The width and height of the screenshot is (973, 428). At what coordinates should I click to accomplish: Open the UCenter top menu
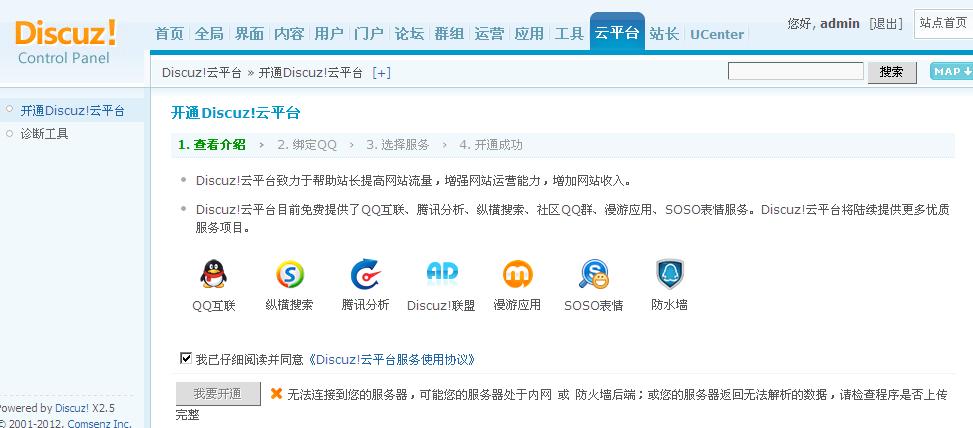pyautogui.click(x=717, y=34)
